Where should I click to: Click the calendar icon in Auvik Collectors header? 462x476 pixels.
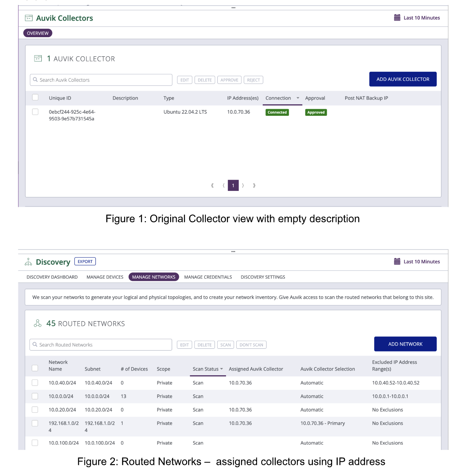397,18
